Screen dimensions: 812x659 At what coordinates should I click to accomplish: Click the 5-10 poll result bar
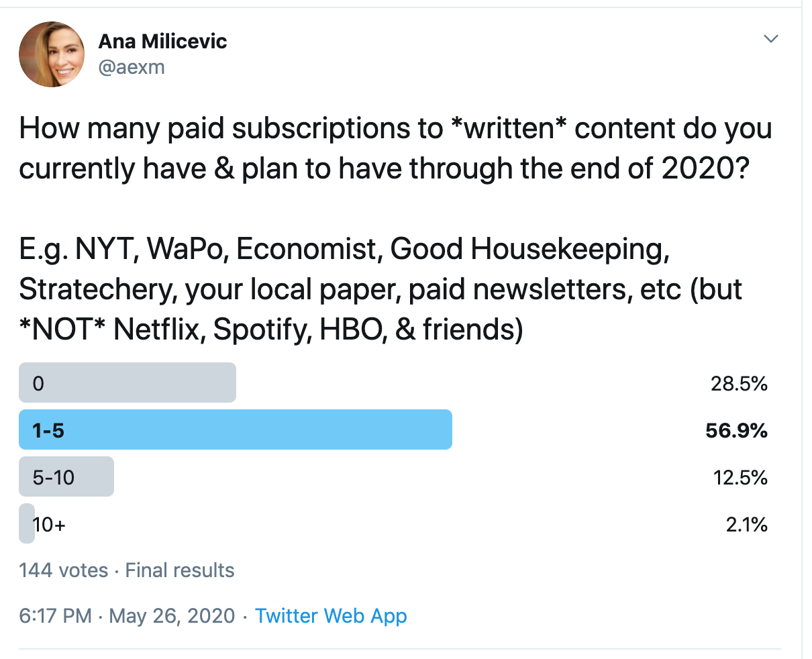point(66,477)
